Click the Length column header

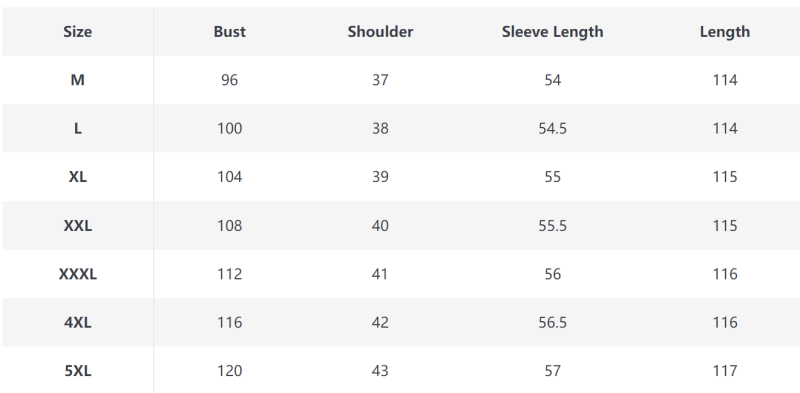(x=724, y=32)
